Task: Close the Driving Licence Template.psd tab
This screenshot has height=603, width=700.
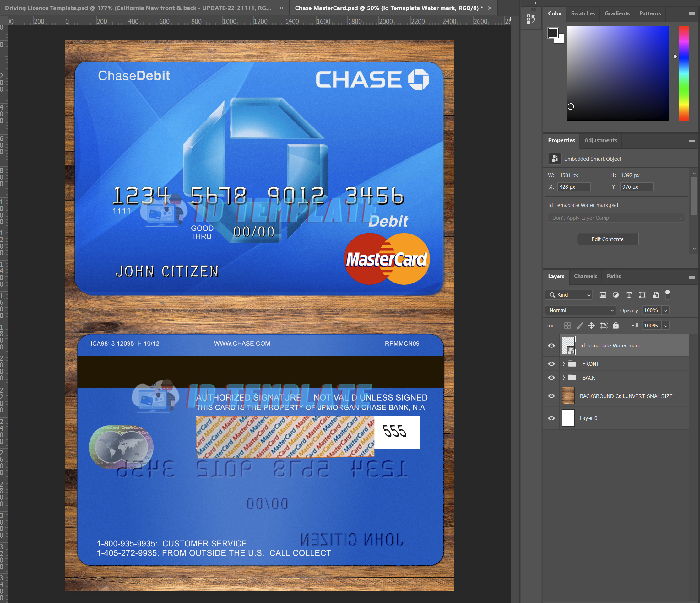Action: pyautogui.click(x=281, y=8)
